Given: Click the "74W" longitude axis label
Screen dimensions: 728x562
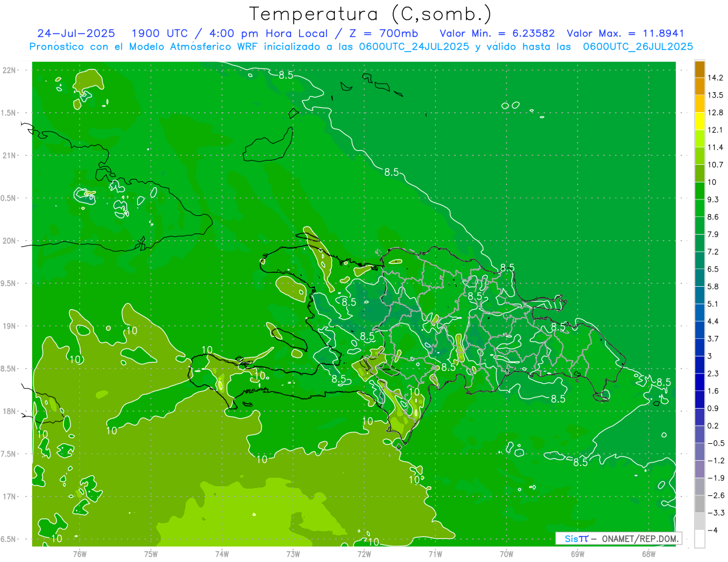Looking at the screenshot, I should 222,554.
